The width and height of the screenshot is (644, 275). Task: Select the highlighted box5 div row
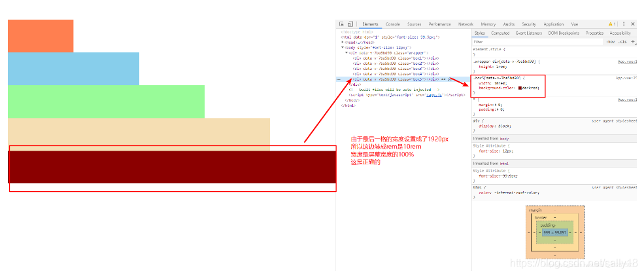pos(404,79)
